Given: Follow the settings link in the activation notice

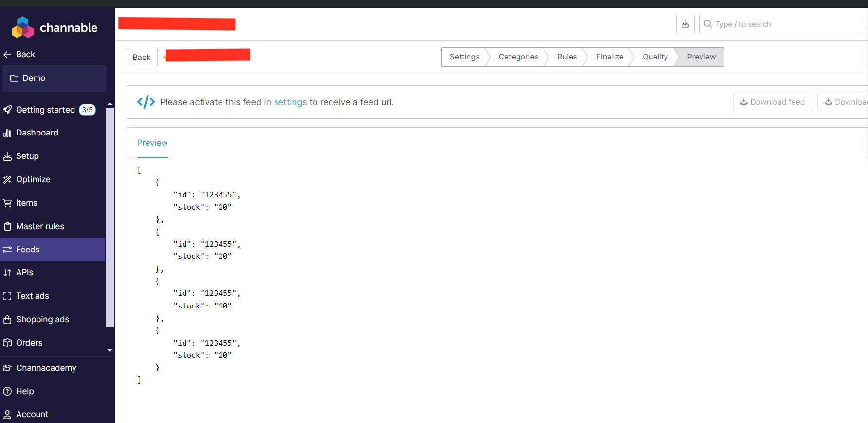Looking at the screenshot, I should (290, 102).
